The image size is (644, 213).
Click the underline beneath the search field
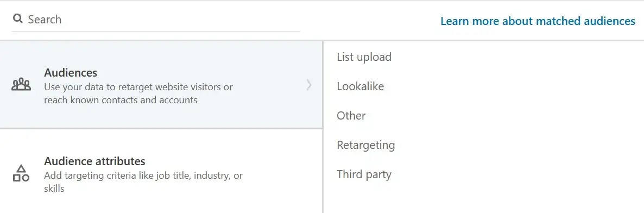[x=156, y=31]
